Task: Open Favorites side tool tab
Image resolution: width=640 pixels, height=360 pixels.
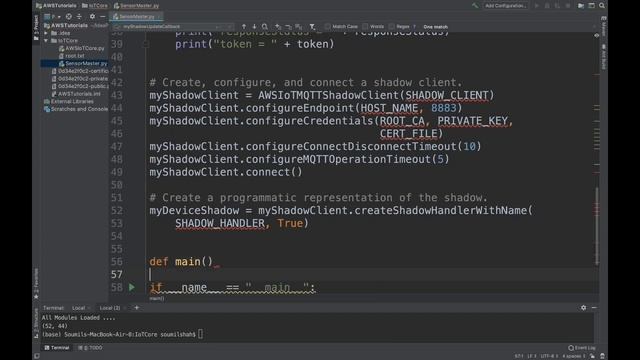Action: (x=36, y=283)
